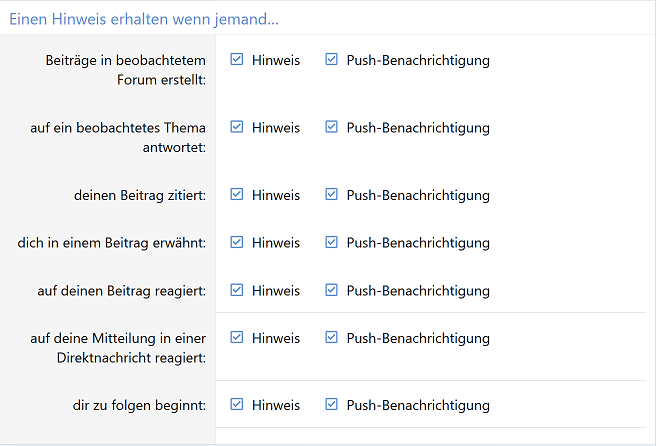Turn off Push-Benachrichtigung for watched Thema replies
Image resolution: width=656 pixels, height=446 pixels.
332,127
